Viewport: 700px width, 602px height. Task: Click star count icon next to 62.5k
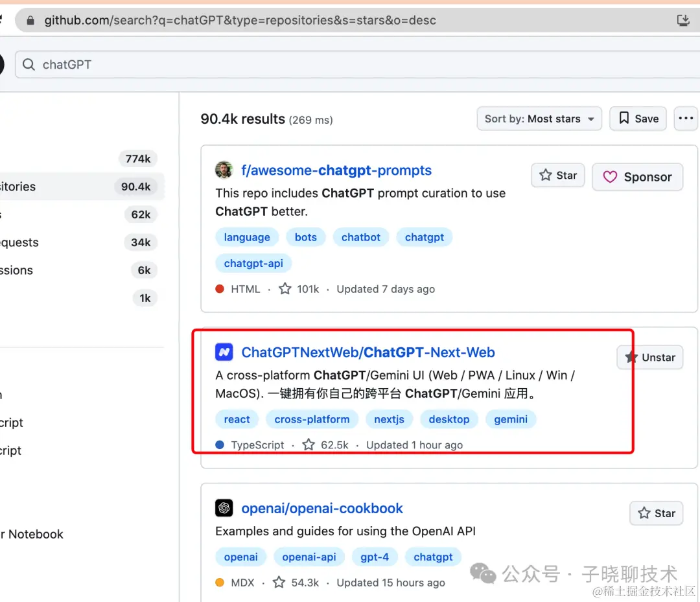[x=309, y=445]
